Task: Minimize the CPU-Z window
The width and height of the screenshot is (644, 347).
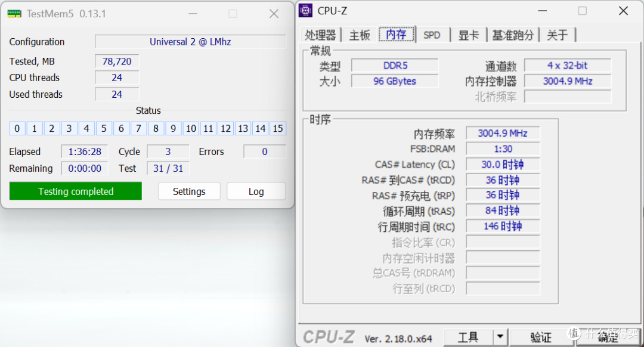Action: tap(543, 11)
